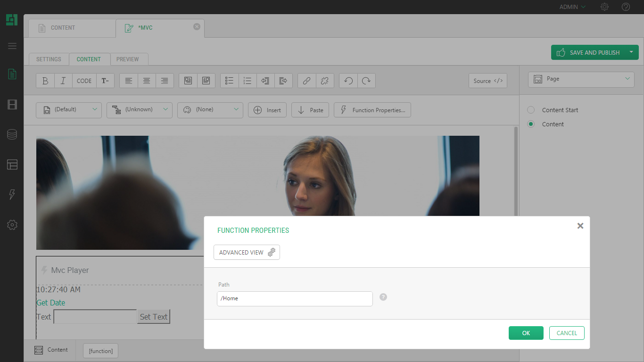
Task: Click the Path input field
Action: coord(295,298)
